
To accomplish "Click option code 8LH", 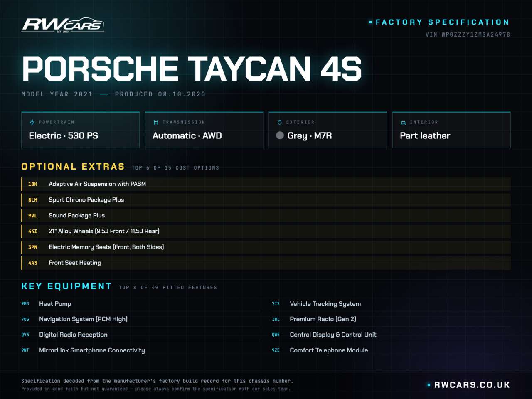I will point(33,200).
